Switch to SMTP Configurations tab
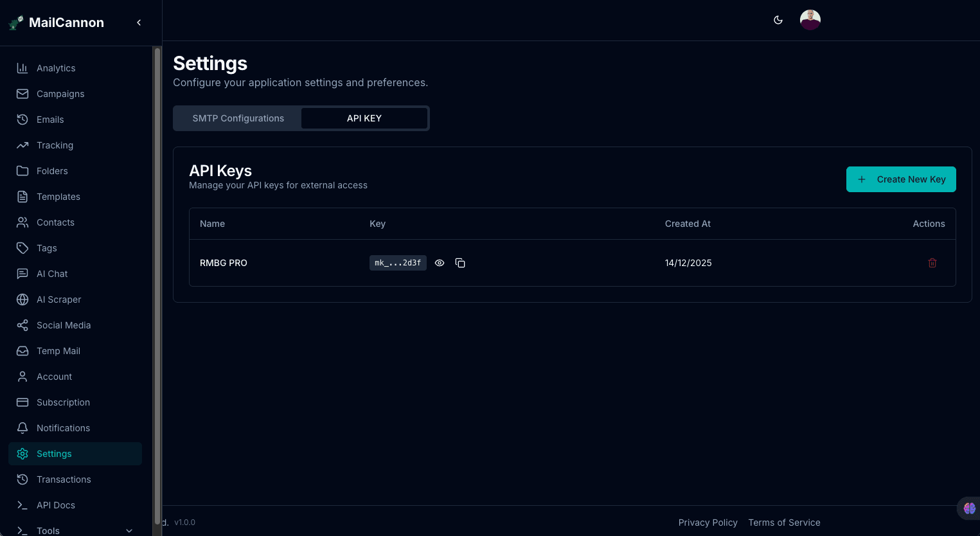980x536 pixels. pyautogui.click(x=238, y=118)
